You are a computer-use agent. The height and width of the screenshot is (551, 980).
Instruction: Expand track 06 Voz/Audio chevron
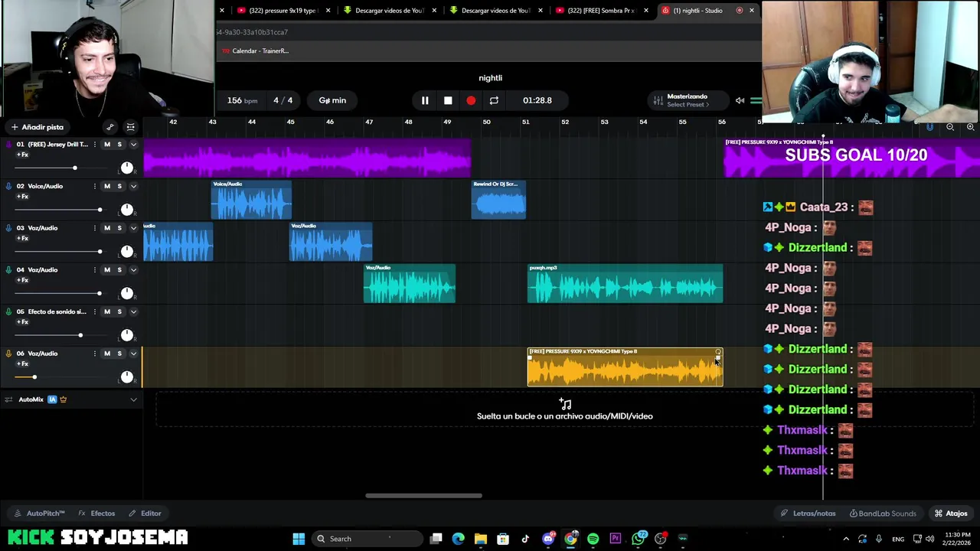(x=133, y=354)
